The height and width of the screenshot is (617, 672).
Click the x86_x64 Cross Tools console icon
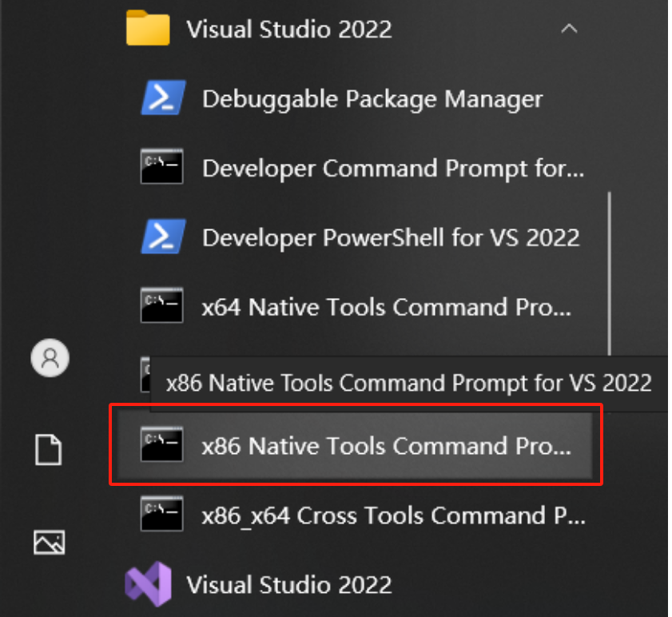(161, 514)
